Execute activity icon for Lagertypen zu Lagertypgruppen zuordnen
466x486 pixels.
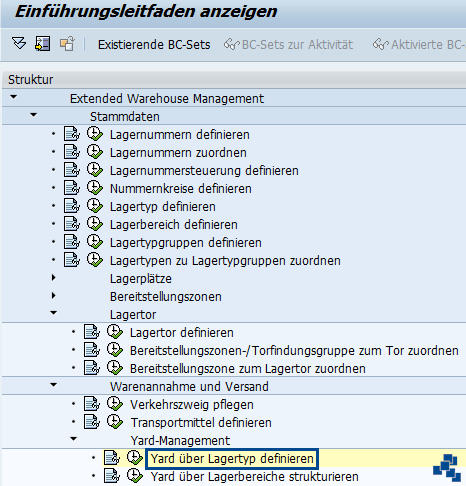95,260
